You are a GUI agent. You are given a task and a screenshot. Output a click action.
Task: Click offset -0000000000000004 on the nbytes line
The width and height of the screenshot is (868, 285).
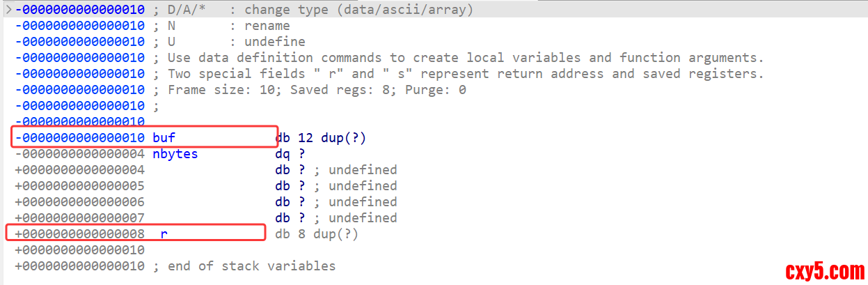click(x=79, y=153)
